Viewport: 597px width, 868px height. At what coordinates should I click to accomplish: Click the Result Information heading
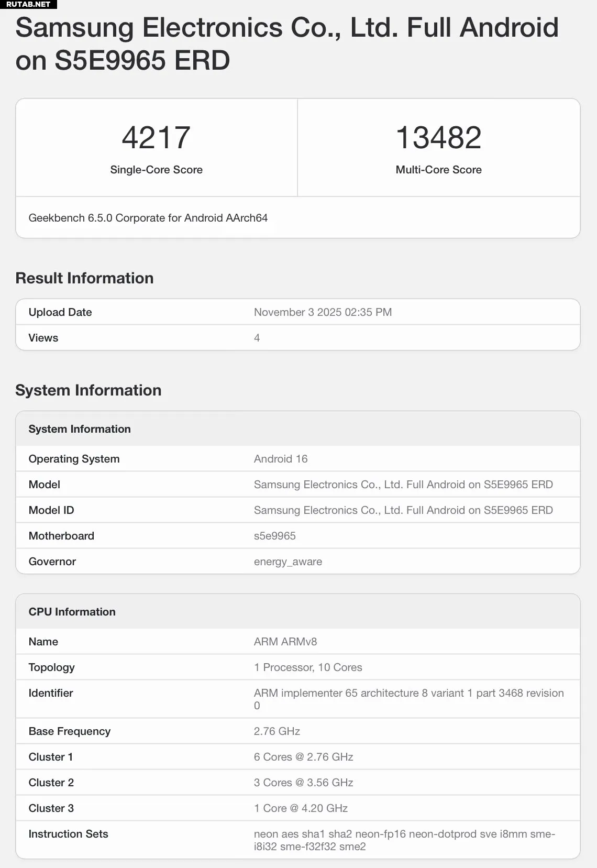[x=84, y=278]
